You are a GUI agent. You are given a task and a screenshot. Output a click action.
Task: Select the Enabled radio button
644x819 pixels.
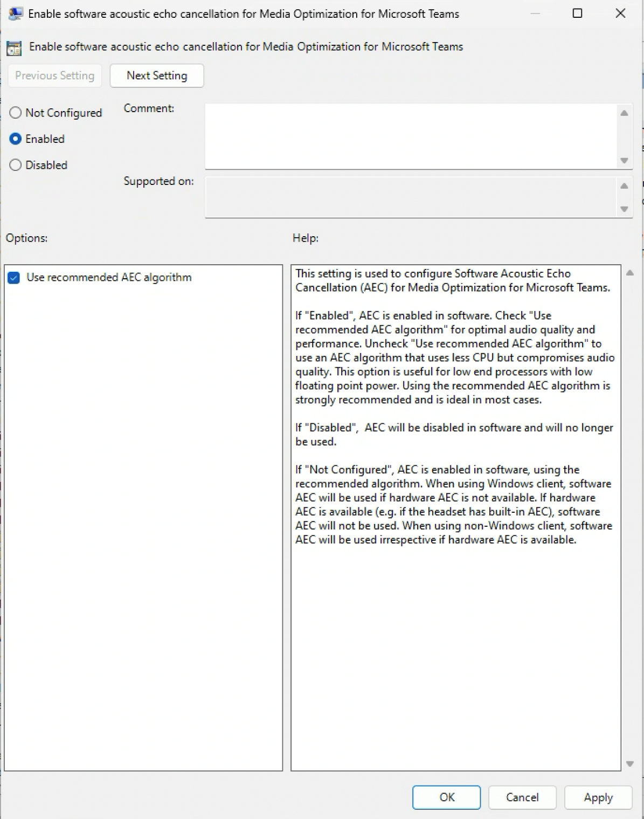pos(15,139)
